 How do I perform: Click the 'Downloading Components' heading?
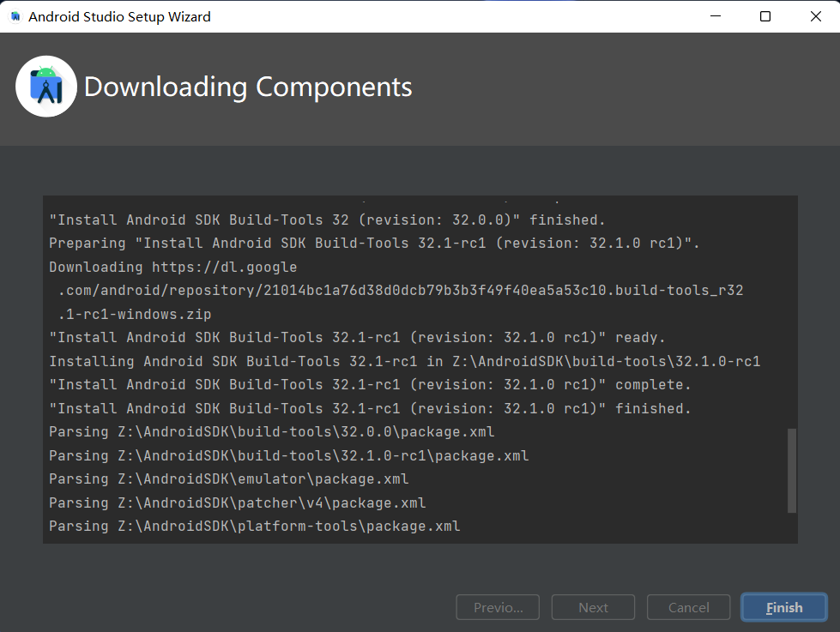(248, 87)
